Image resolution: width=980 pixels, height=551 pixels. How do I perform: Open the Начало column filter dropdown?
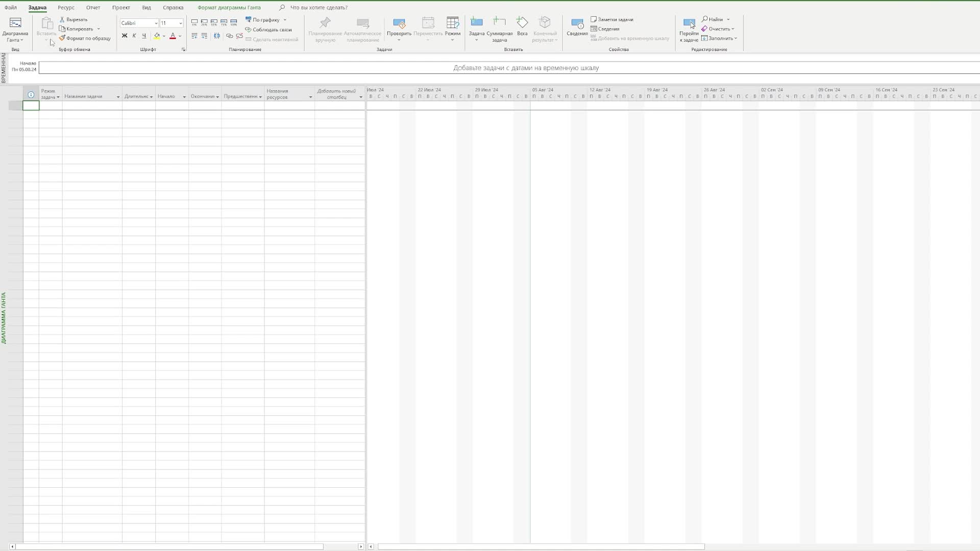click(184, 97)
